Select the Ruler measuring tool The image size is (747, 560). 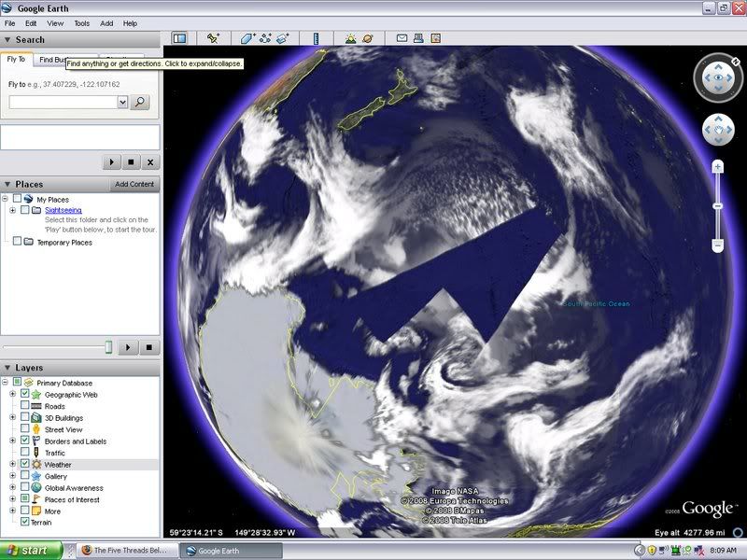316,38
